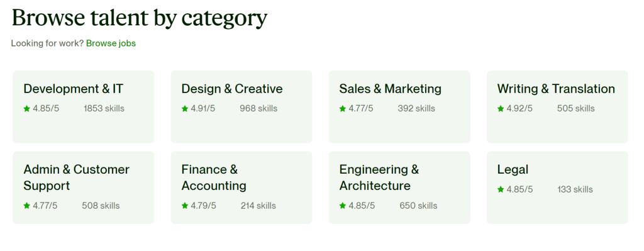
Task: Select the Design & Creative category title
Action: (x=232, y=89)
